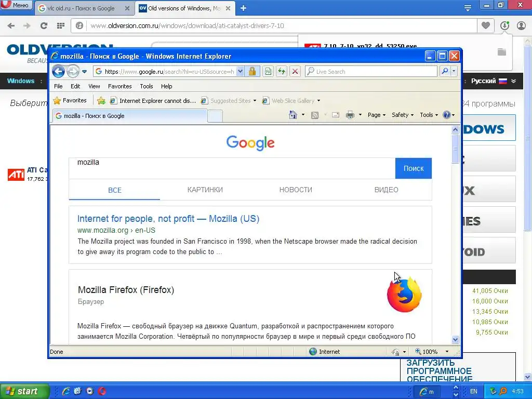Image resolution: width=532 pixels, height=399 pixels.
Task: Click the IE Home icon
Action: [293, 115]
